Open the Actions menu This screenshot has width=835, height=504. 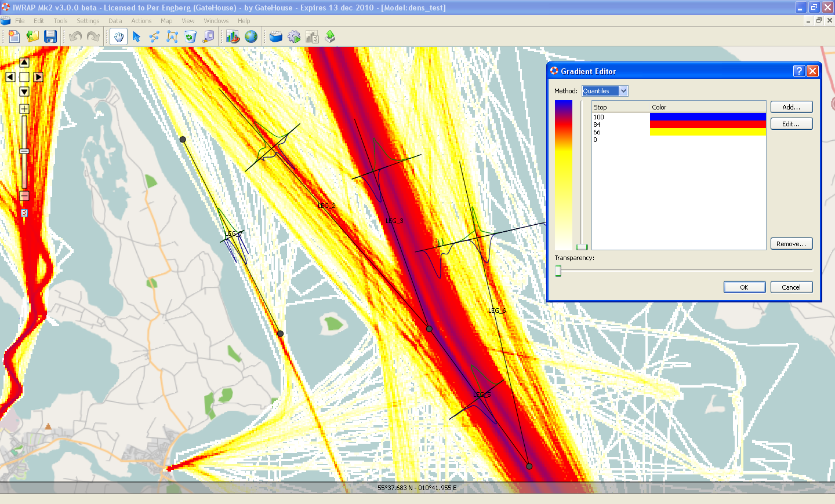(141, 21)
